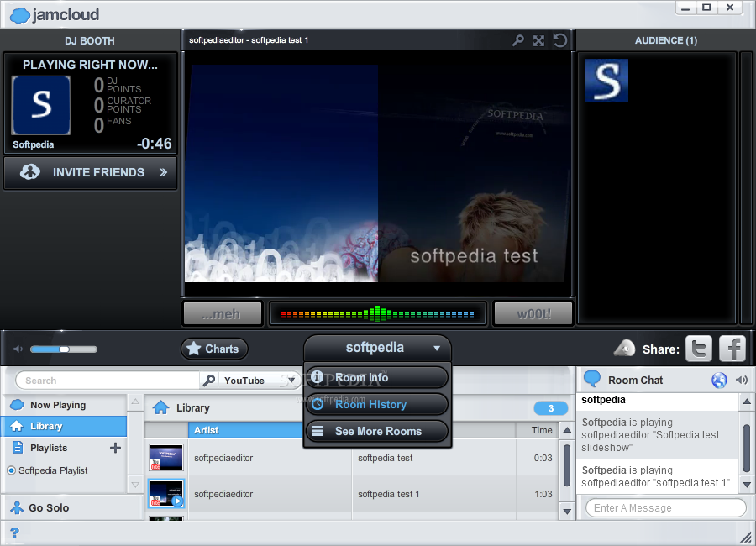
Task: Click the jamcloud logo
Action: click(x=55, y=15)
